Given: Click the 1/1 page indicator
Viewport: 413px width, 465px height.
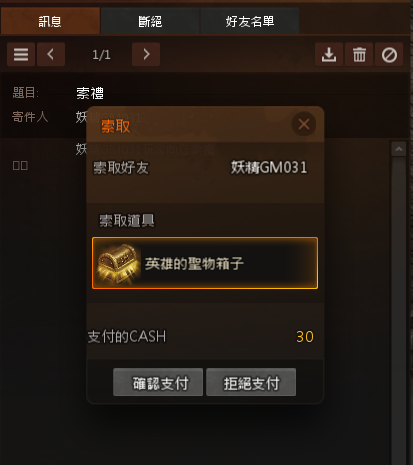Looking at the screenshot, I should pyautogui.click(x=101, y=55).
